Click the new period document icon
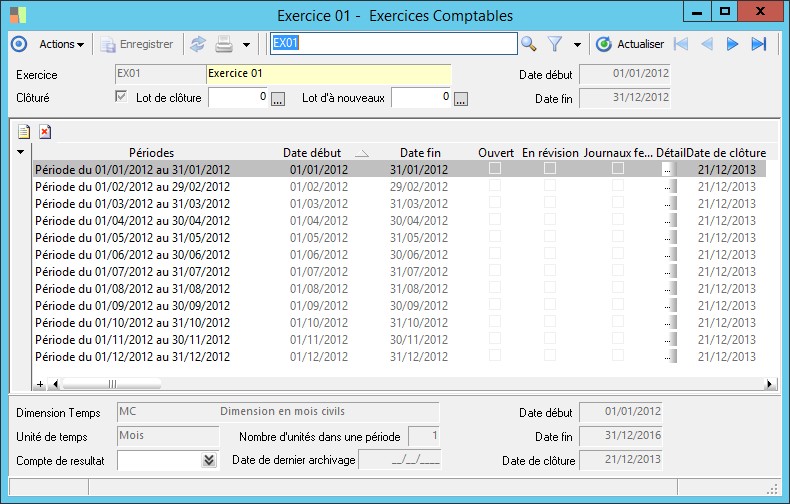The width and height of the screenshot is (790, 504). pyautogui.click(x=24, y=132)
